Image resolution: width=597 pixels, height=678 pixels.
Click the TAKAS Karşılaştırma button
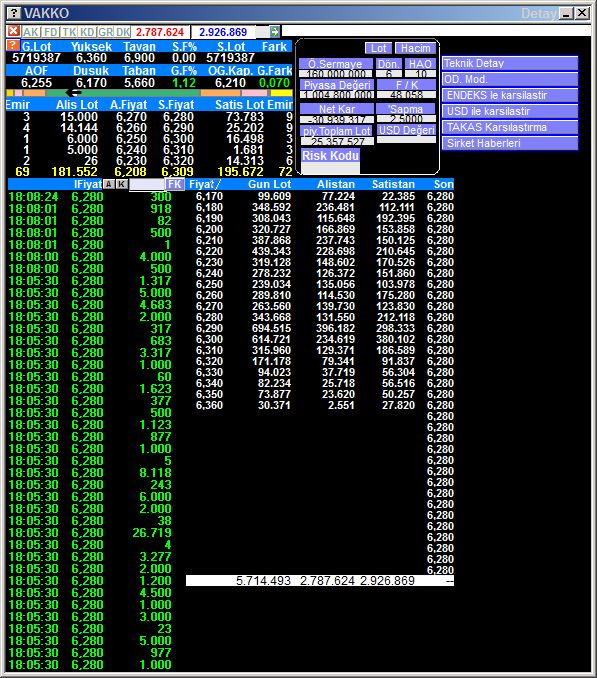tap(510, 128)
